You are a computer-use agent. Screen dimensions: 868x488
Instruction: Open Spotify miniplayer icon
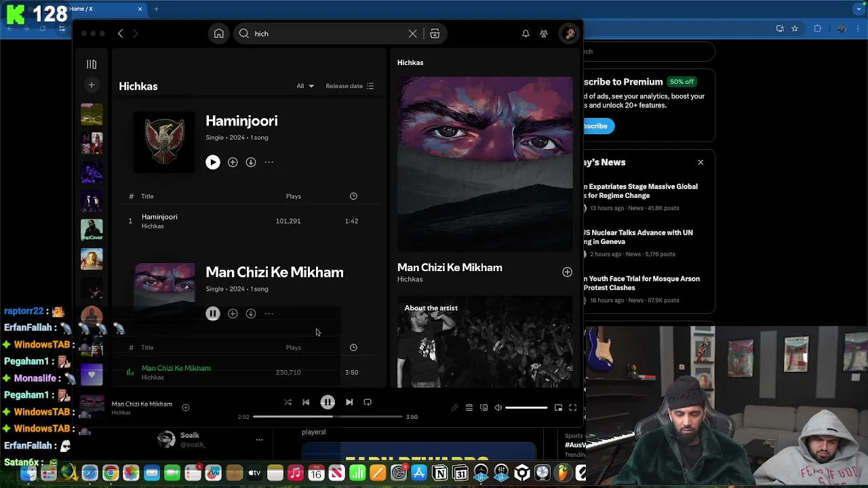[558, 408]
